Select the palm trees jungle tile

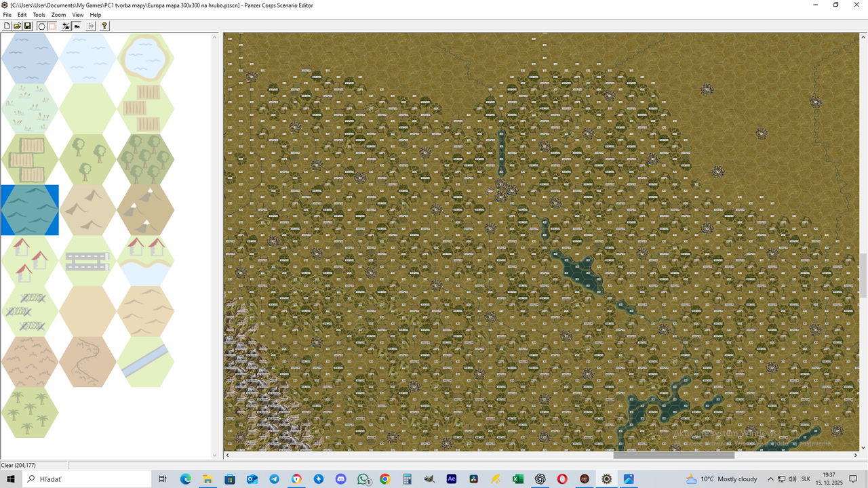[30, 412]
